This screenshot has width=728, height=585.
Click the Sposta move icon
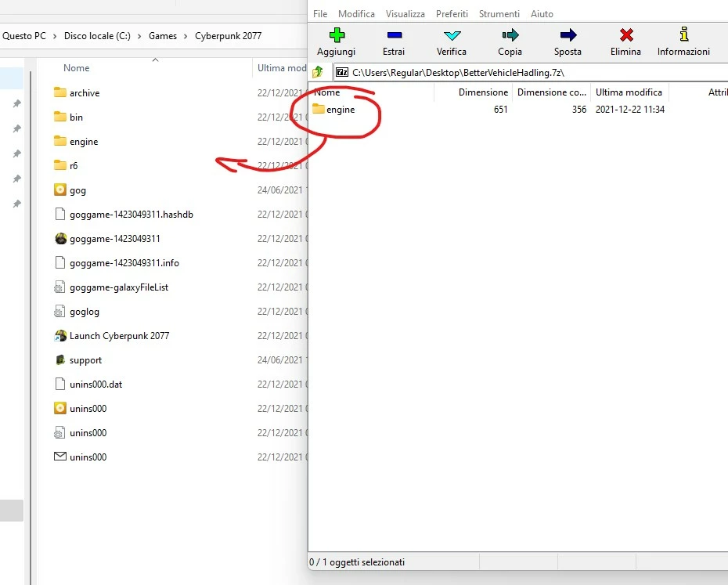(568, 35)
